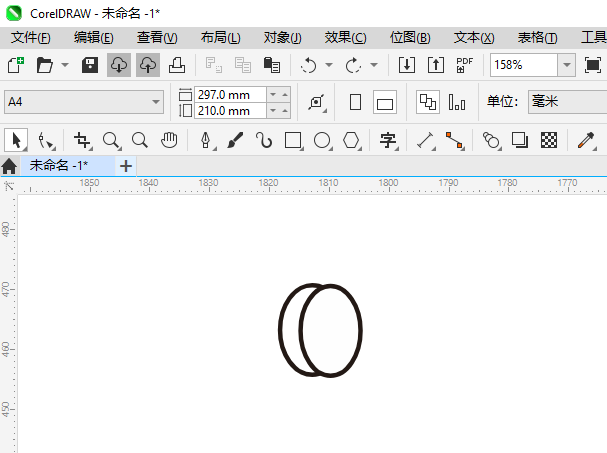Open the units 毫米 dropdown

tap(567, 102)
